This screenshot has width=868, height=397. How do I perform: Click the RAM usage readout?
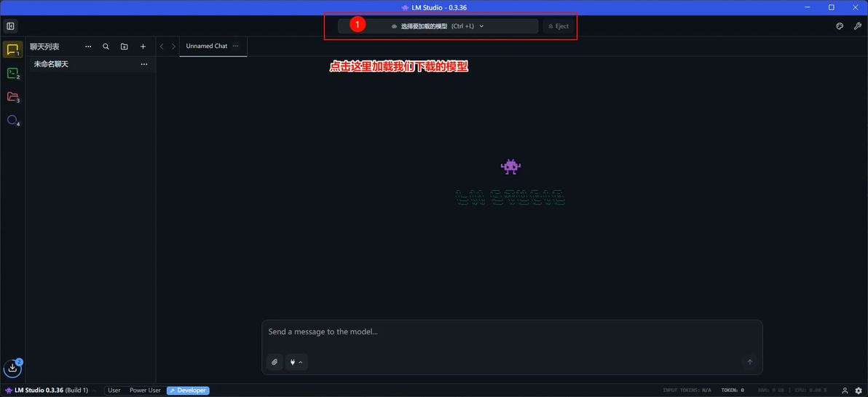click(x=772, y=390)
